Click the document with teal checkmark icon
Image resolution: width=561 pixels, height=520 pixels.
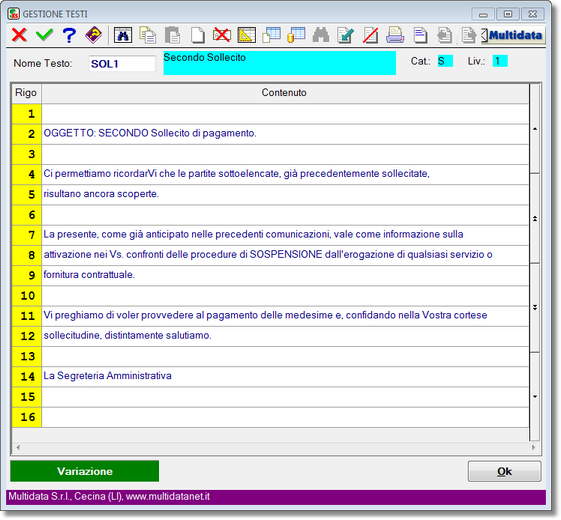click(x=346, y=35)
